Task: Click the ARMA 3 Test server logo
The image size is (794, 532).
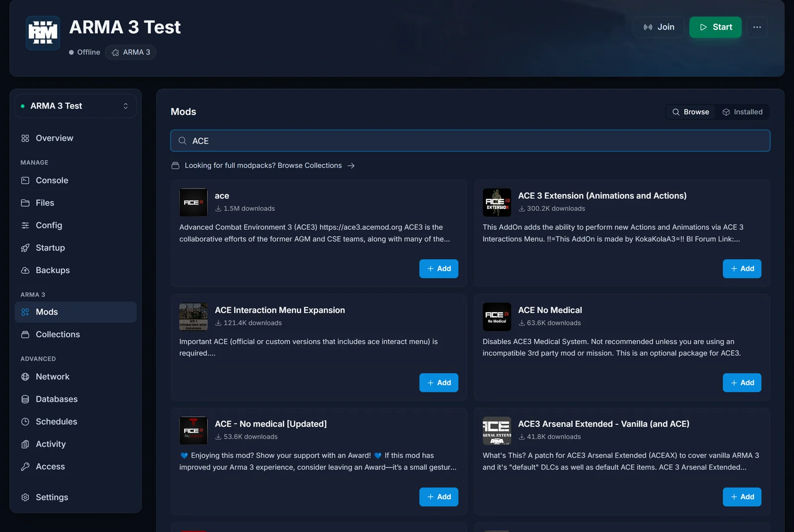Action: click(43, 33)
